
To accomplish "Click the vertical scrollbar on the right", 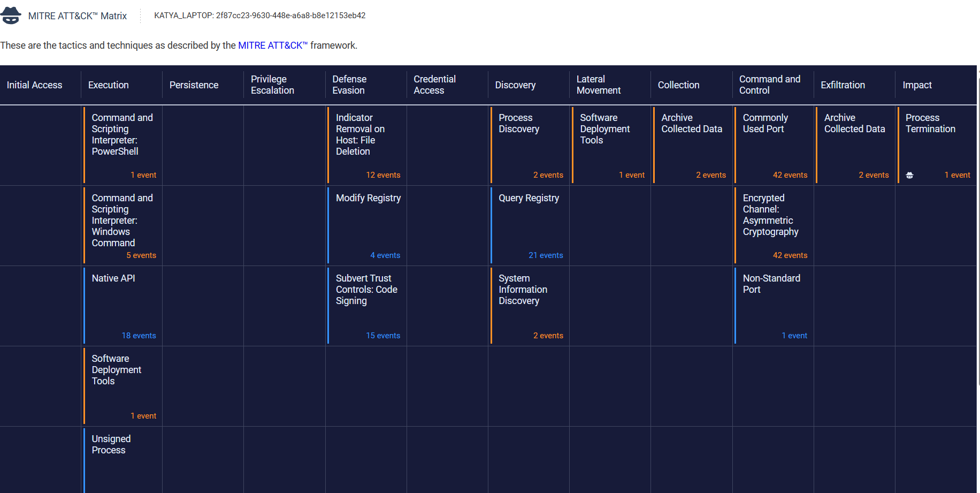I will coord(978,230).
